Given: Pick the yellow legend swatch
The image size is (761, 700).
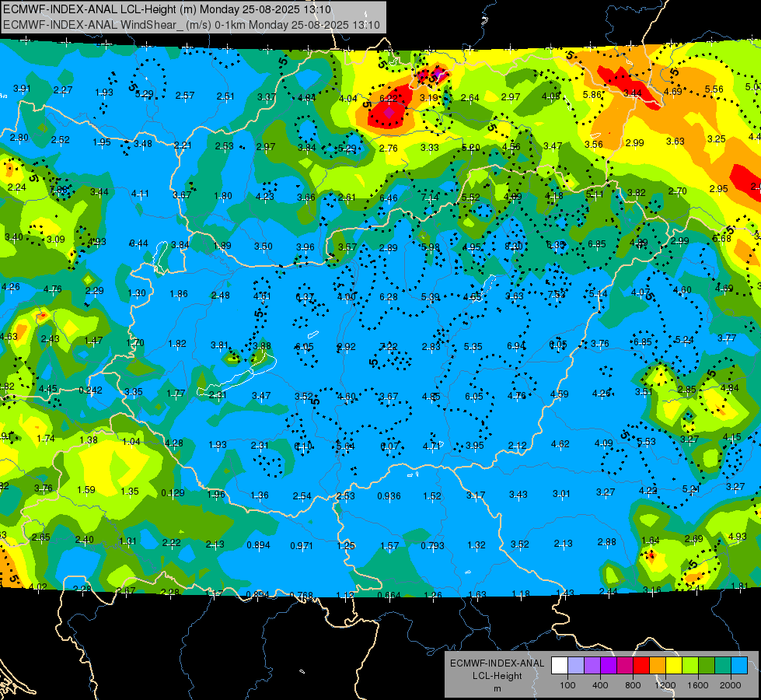Looking at the screenshot, I should tap(674, 666).
